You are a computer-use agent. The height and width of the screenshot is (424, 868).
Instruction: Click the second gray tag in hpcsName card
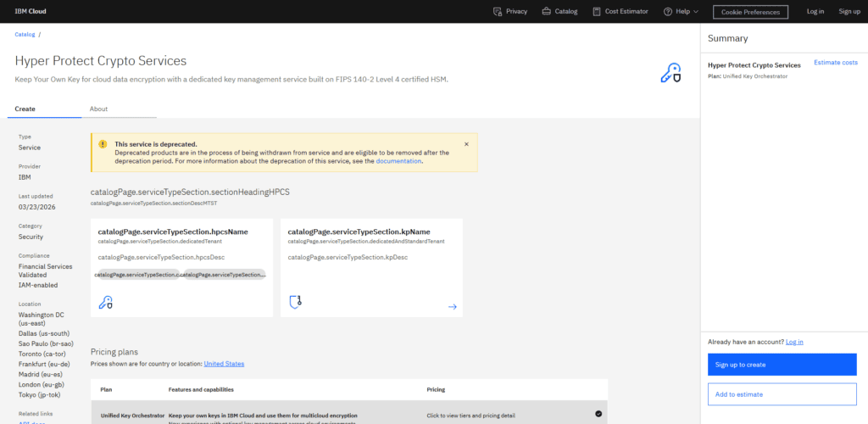coord(224,275)
